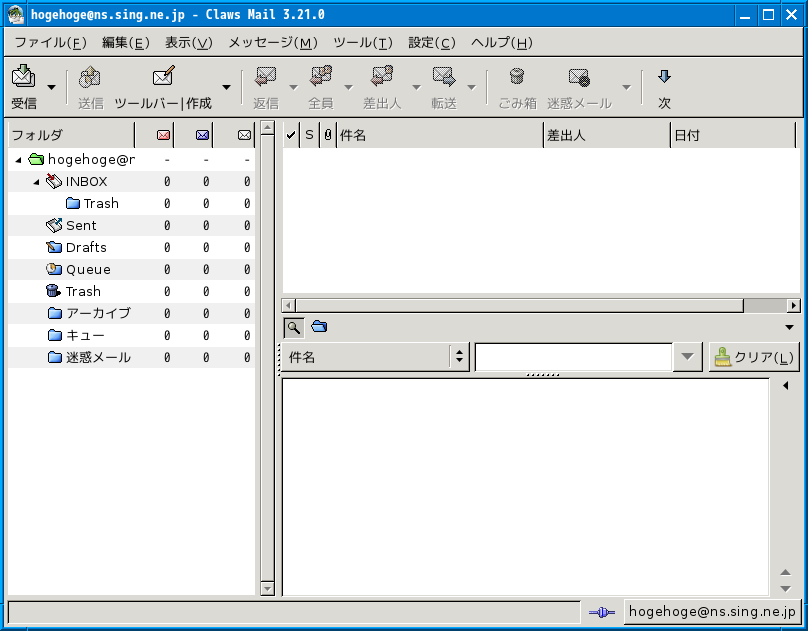Image resolution: width=808 pixels, height=631 pixels.
Task: Open the search history dropdown arrow
Action: [x=687, y=356]
